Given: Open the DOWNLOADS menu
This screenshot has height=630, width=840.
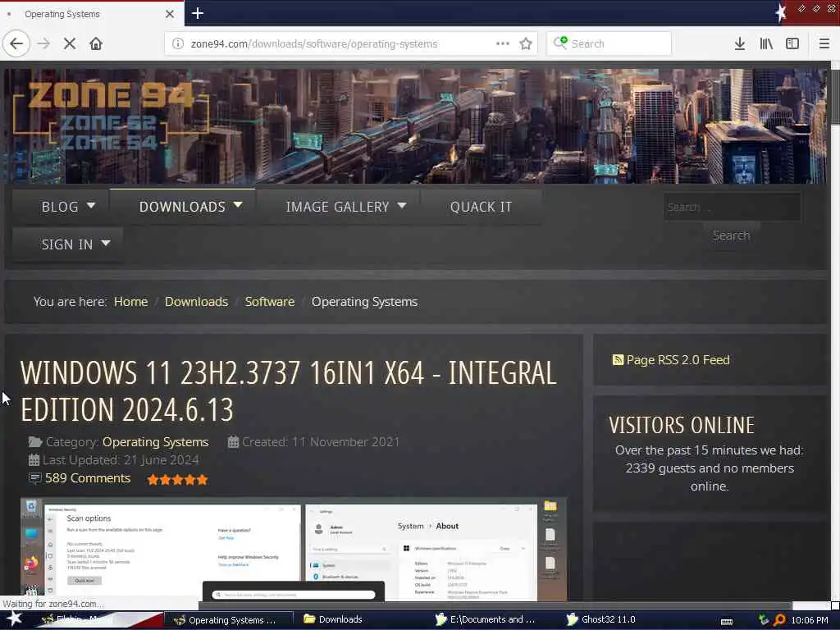Looking at the screenshot, I should (x=182, y=207).
